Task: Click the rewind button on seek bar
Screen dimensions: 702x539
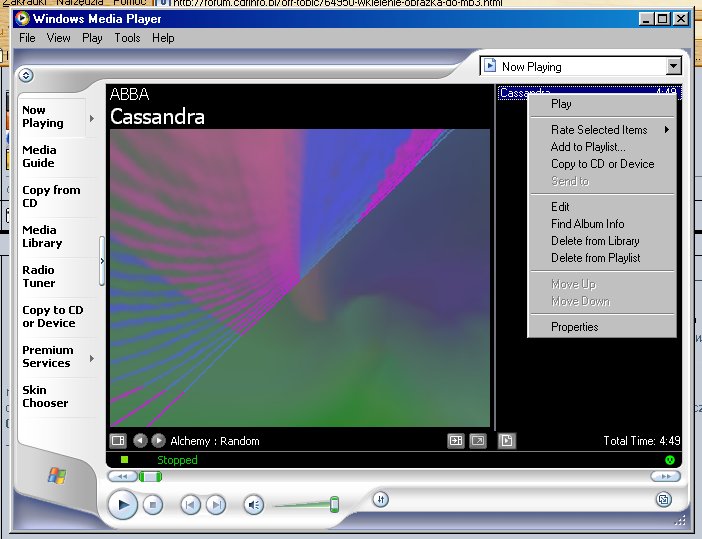Action: (x=122, y=476)
